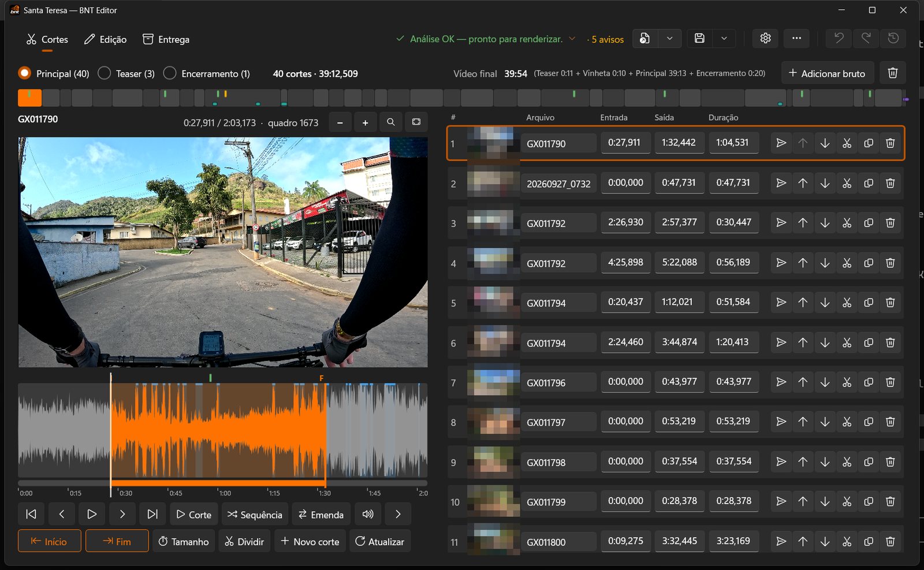Open the settings gear in top toolbar

coord(765,38)
